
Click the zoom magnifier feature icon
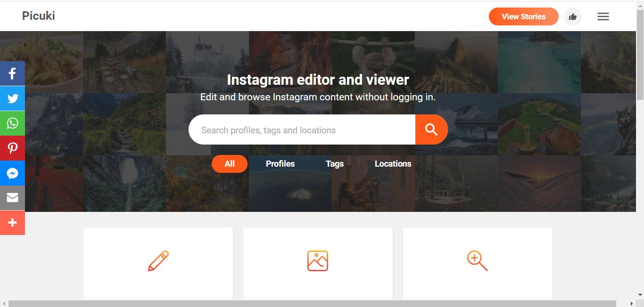477,261
